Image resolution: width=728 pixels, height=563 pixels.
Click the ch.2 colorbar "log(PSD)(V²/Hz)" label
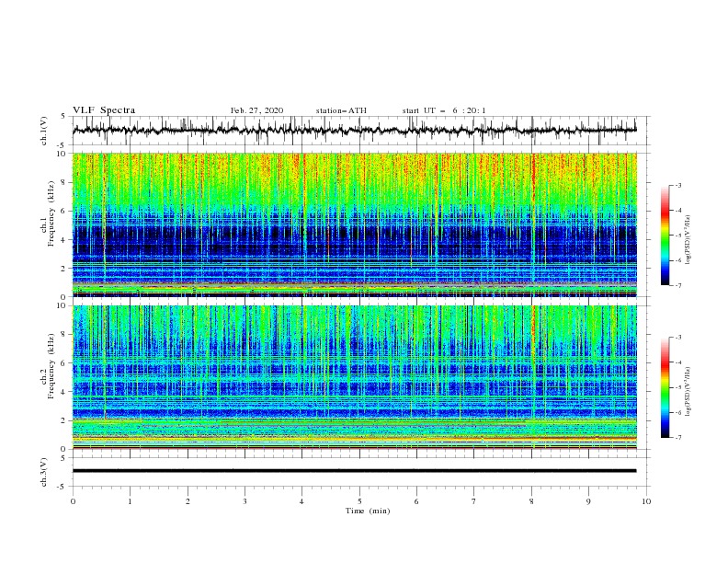coord(688,392)
